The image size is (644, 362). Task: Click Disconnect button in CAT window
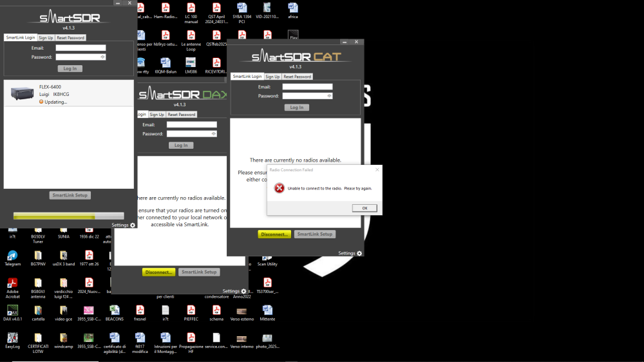(x=274, y=234)
